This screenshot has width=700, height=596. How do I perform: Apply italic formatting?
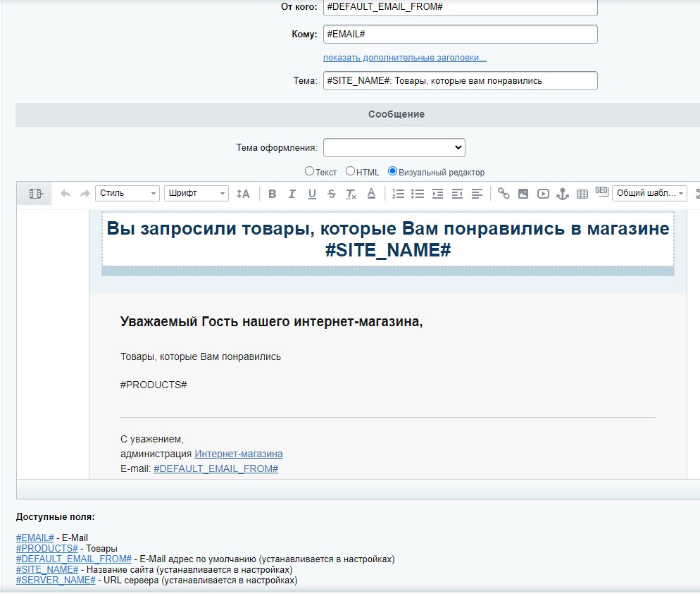coord(292,194)
